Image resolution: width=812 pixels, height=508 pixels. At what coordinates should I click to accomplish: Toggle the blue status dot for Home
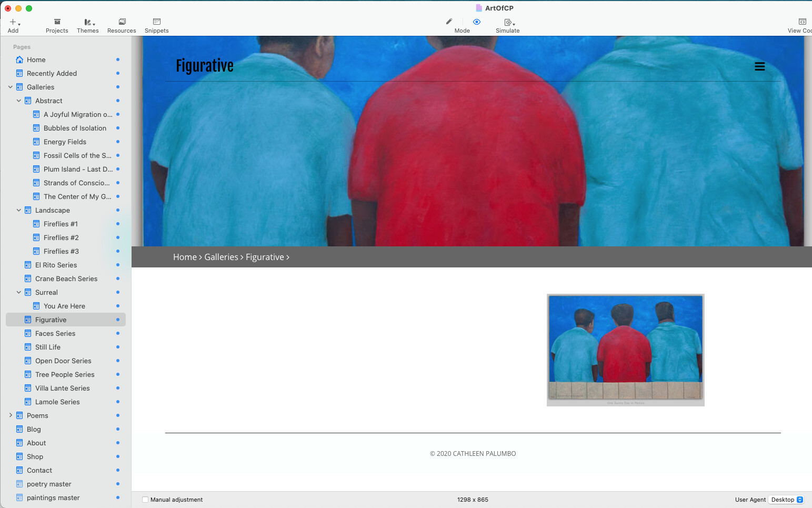coord(118,59)
